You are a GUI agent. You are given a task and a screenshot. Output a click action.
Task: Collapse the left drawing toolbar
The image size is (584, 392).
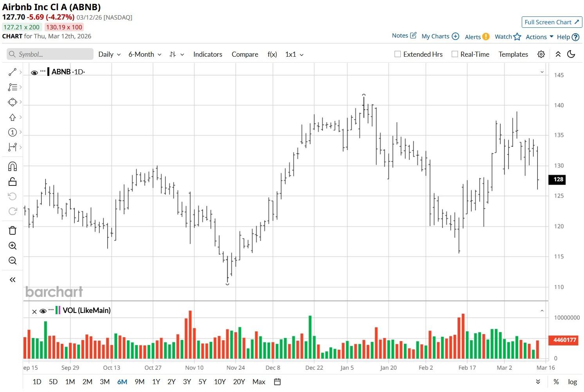pyautogui.click(x=13, y=280)
